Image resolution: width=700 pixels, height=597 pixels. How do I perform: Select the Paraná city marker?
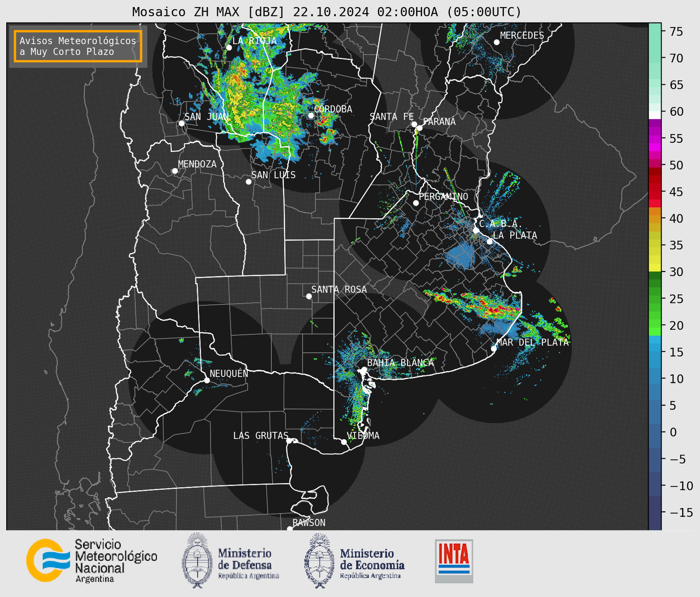pyautogui.click(x=420, y=128)
